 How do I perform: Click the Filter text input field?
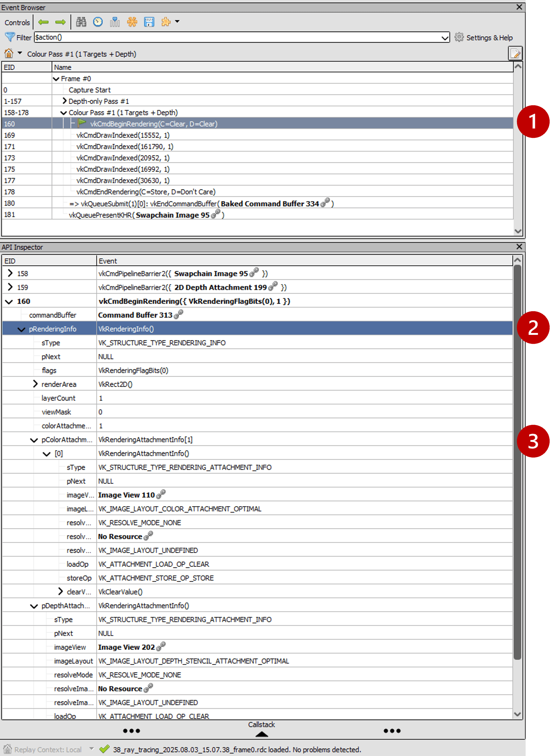pyautogui.click(x=237, y=37)
